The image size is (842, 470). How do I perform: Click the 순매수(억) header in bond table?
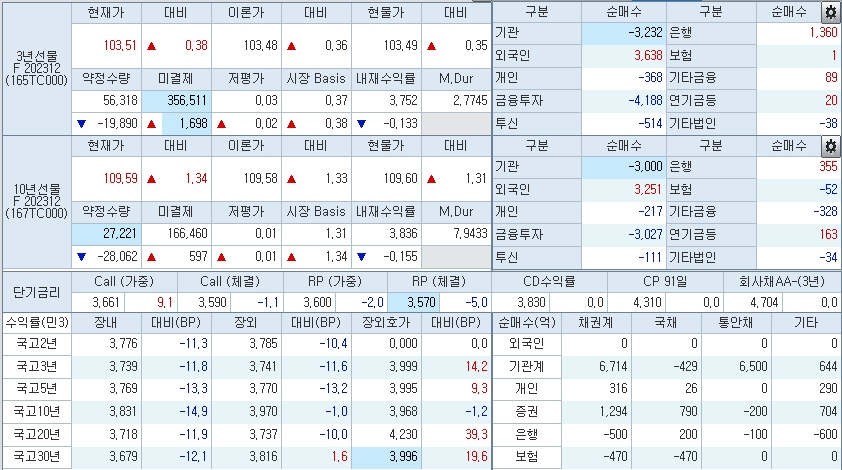[524, 322]
